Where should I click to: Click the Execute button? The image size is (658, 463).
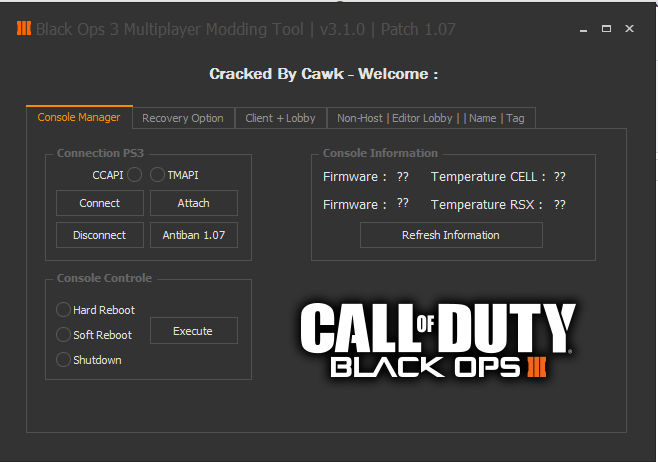coord(194,331)
